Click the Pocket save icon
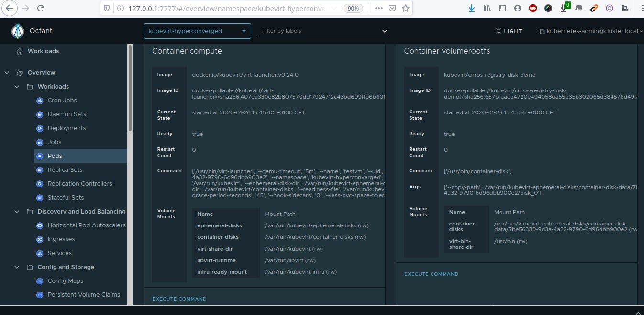Image resolution: width=644 pixels, height=315 pixels. [x=392, y=8]
